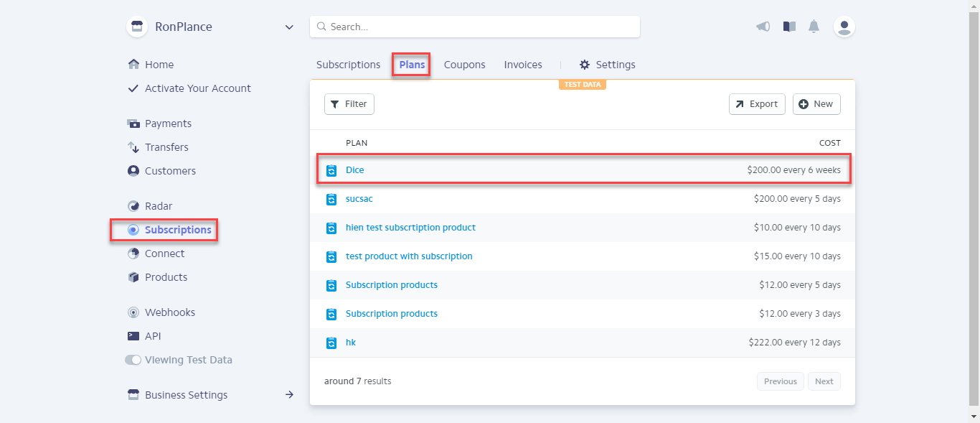Open Business Settings arrow
Screen dimensions: 980x423
tap(289, 394)
